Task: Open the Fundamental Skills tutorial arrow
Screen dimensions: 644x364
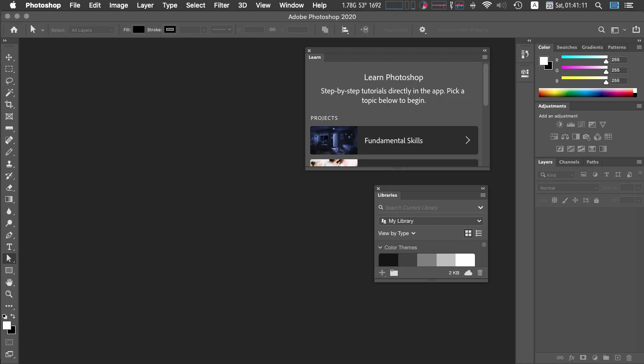Action: point(468,140)
